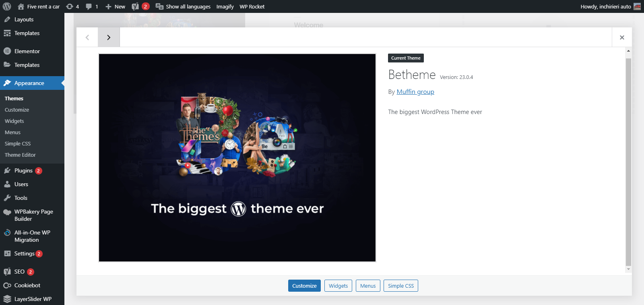Open Plugins in the sidebar

click(x=32, y=170)
